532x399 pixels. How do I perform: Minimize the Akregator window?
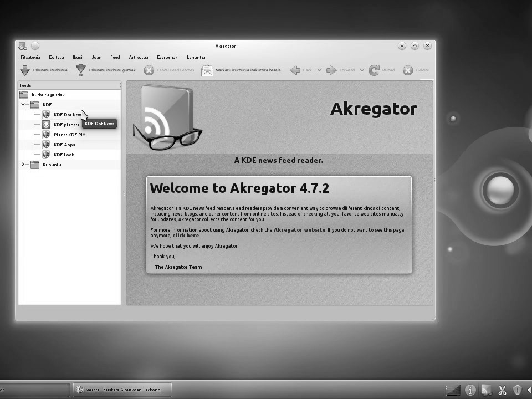[x=402, y=46]
